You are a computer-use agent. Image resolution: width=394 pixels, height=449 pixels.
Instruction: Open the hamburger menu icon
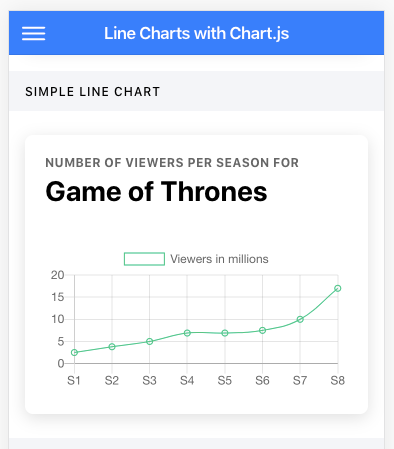tap(34, 33)
